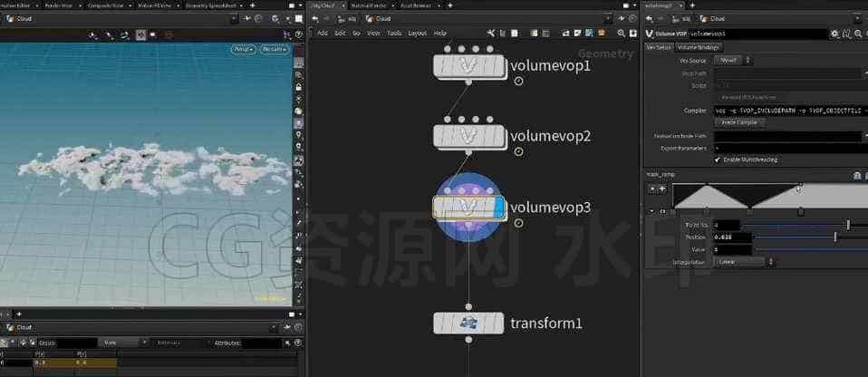Click the Point No. value field

click(727, 225)
